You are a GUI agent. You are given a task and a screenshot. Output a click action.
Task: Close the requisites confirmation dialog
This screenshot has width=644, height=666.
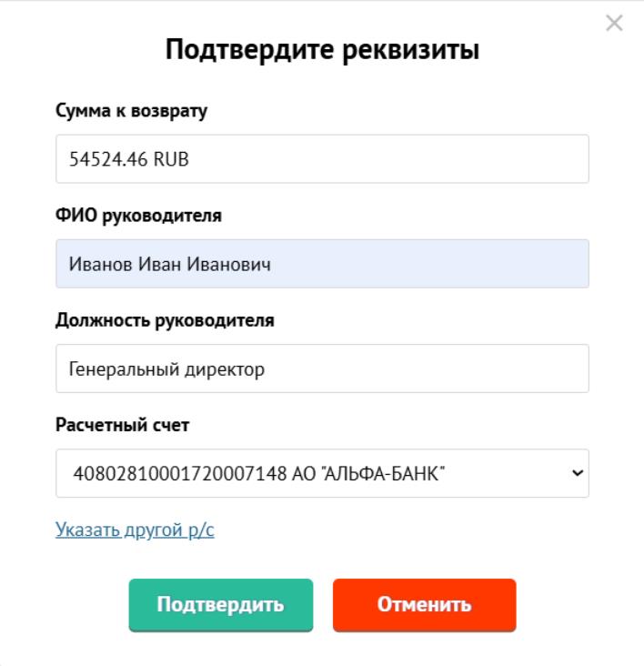tap(614, 24)
